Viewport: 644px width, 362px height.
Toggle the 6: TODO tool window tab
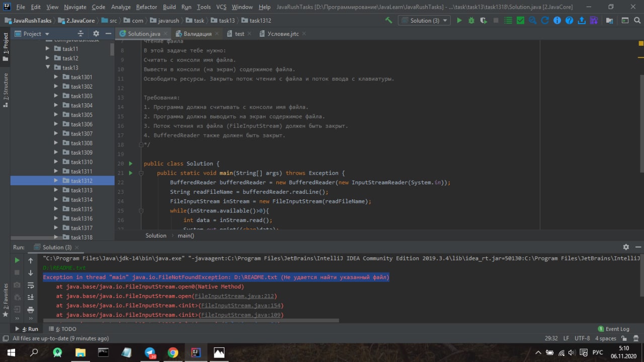[61, 329]
